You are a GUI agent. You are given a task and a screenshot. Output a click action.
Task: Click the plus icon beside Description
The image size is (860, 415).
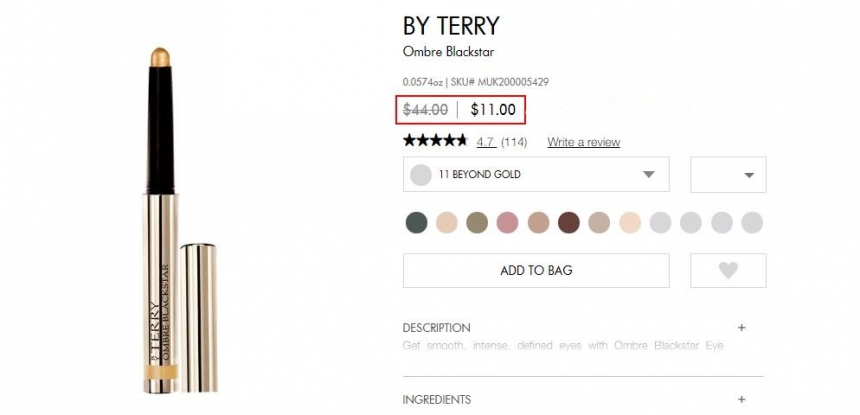coord(741,327)
